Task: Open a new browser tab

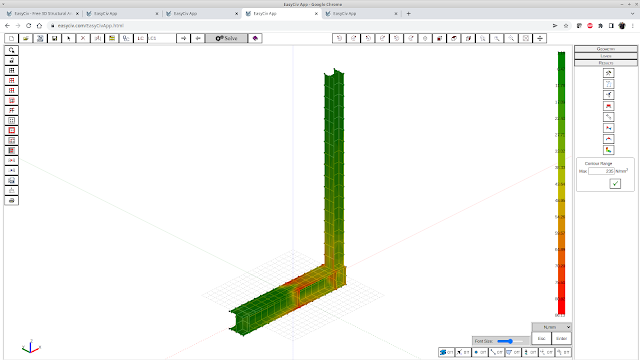Action: click(x=408, y=13)
